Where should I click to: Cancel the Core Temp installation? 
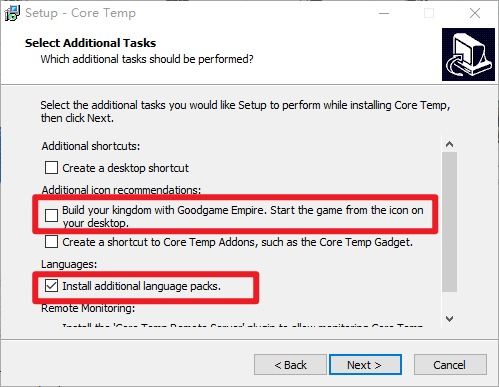click(450, 365)
